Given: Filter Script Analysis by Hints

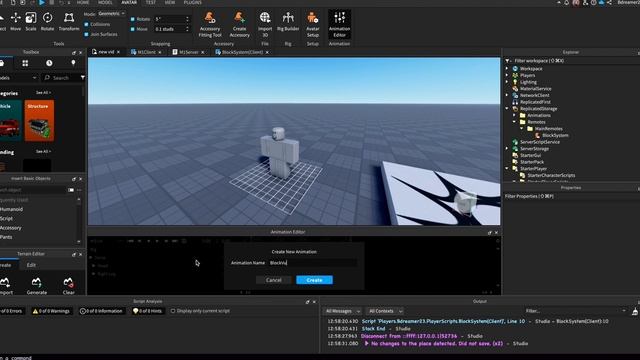Looking at the screenshot, I should click(147, 311).
